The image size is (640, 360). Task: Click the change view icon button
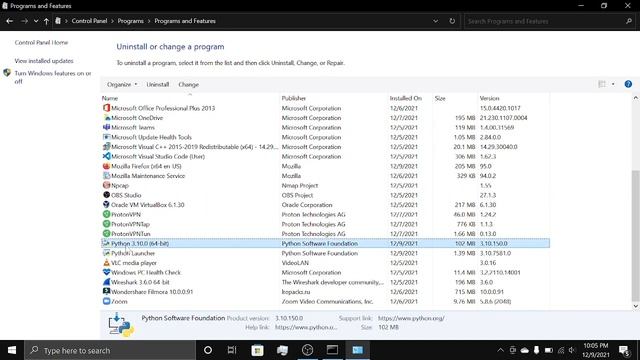click(602, 84)
